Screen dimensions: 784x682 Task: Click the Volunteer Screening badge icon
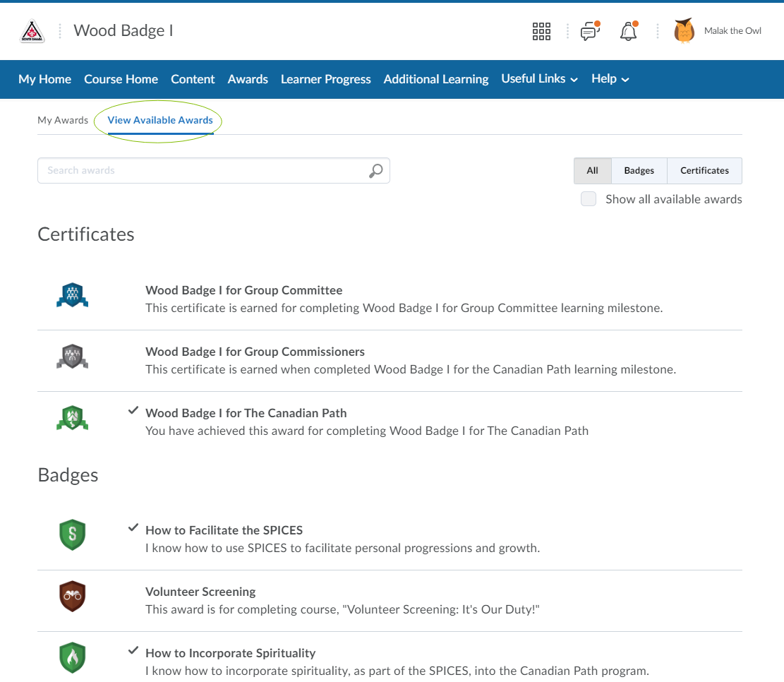pyautogui.click(x=72, y=597)
